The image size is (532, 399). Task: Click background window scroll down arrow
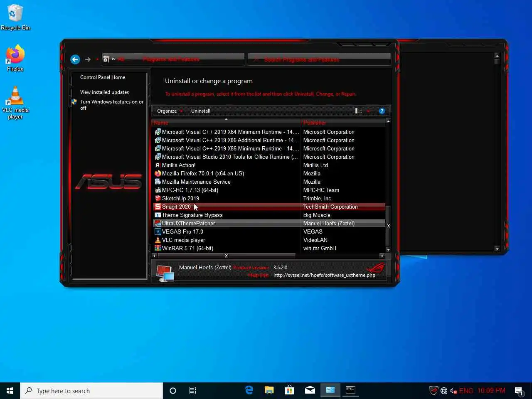(497, 249)
